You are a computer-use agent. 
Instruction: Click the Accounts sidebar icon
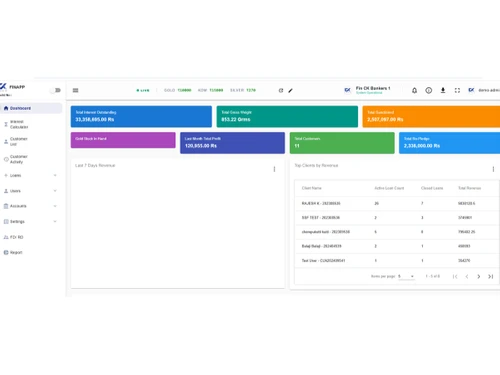coord(6,206)
